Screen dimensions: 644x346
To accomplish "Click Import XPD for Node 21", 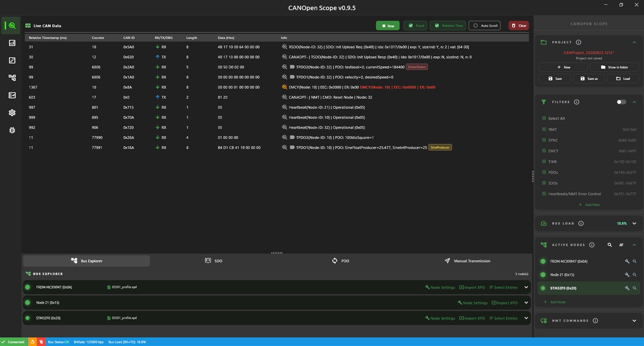I will (505, 303).
